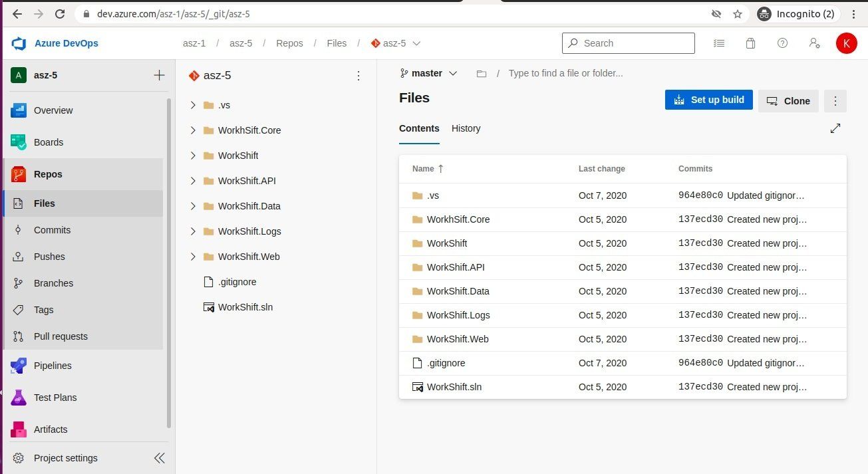The image size is (868, 474).
Task: Click browser back arrow
Action: (17, 13)
